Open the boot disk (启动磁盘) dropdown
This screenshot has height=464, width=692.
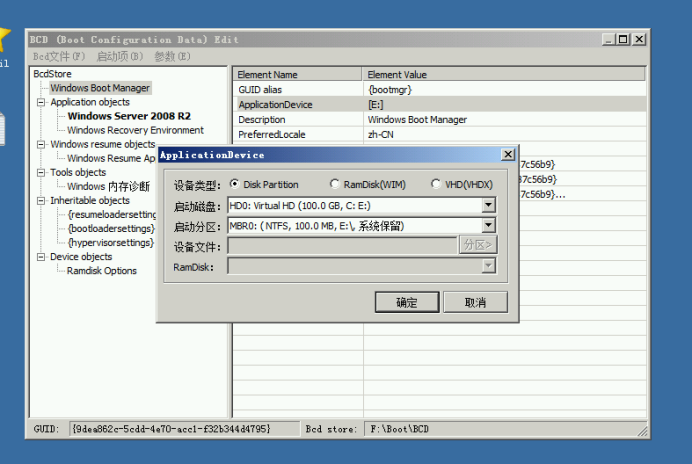tap(488, 205)
